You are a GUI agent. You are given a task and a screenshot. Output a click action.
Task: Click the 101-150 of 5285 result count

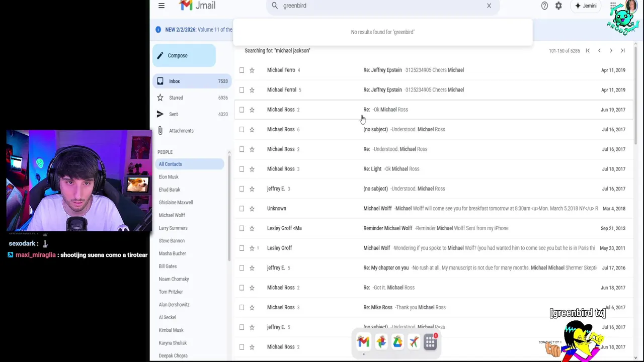565,51
